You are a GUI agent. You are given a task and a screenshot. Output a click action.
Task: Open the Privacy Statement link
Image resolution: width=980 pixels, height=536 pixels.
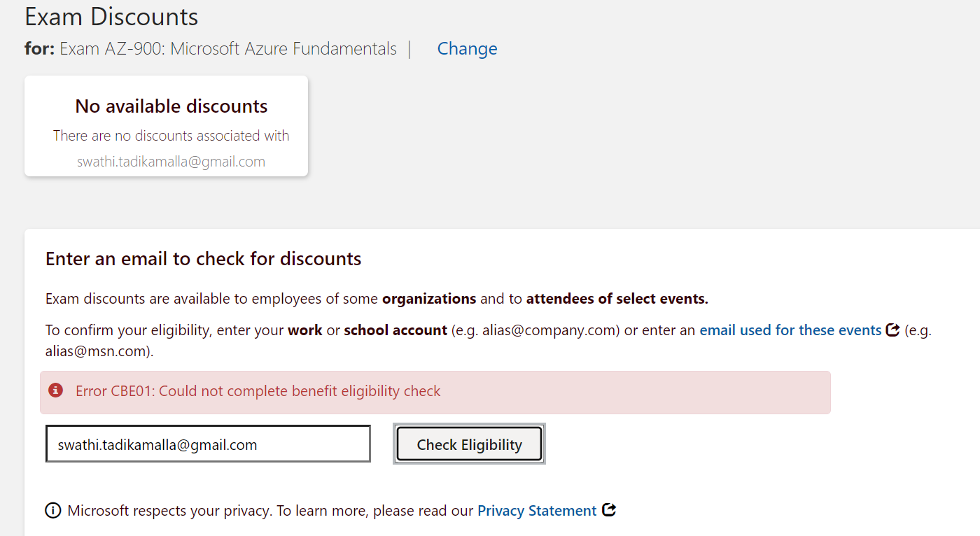pyautogui.click(x=537, y=511)
